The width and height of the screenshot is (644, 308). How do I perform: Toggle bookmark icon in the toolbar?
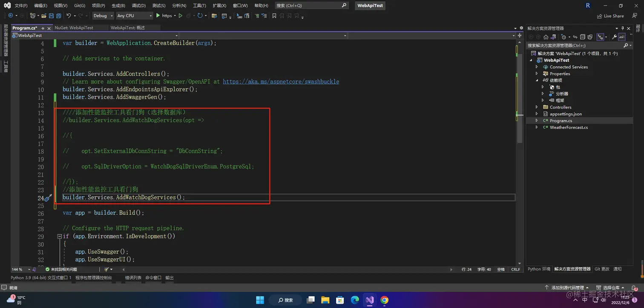tap(274, 16)
